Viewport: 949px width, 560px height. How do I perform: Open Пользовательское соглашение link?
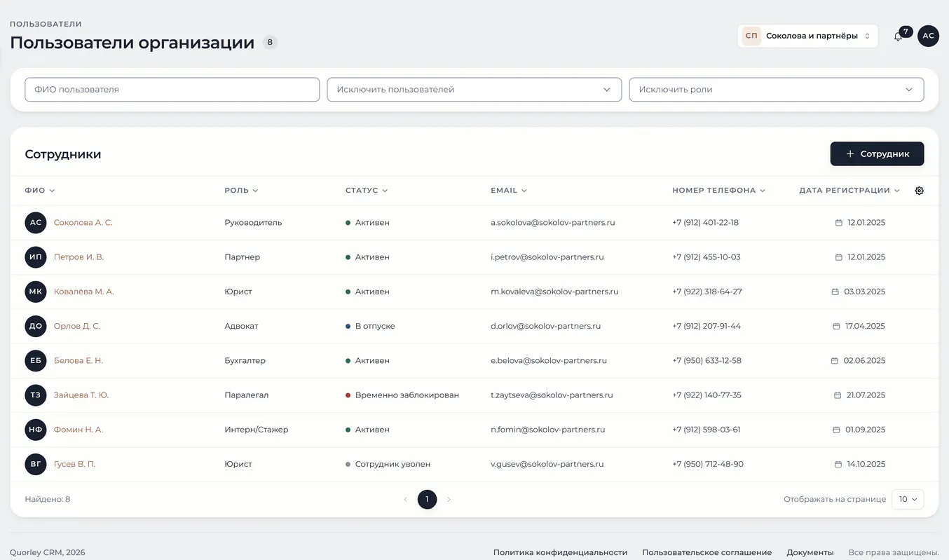[x=706, y=552]
